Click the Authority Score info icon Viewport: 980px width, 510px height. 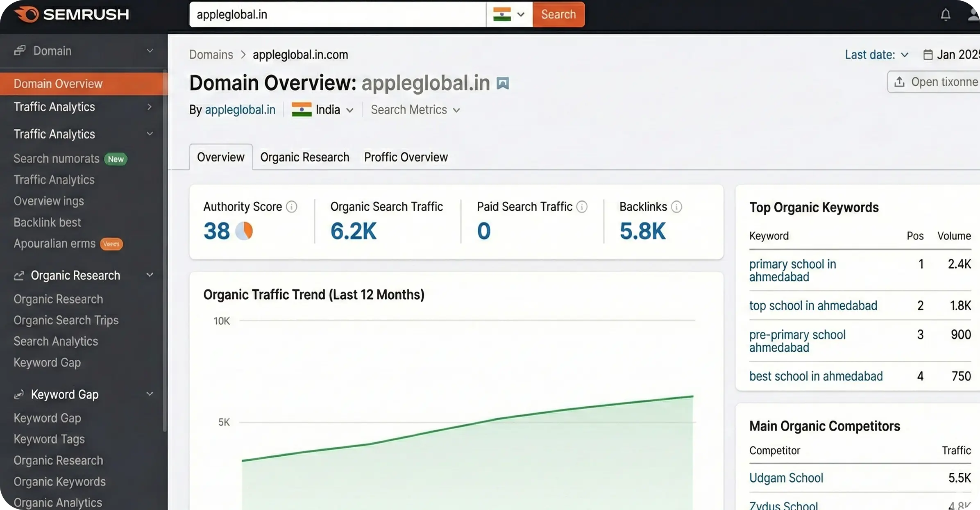point(291,207)
